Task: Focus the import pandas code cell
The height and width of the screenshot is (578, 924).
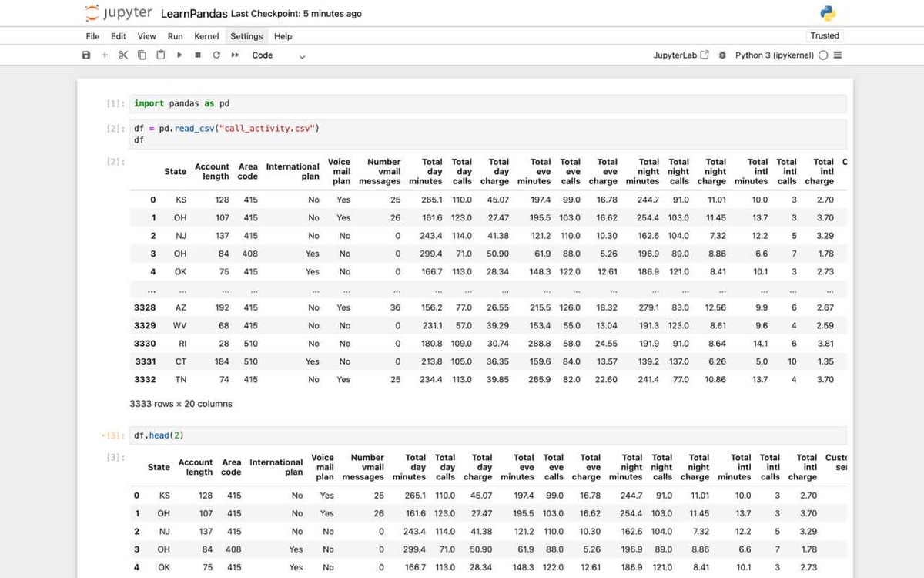Action: pyautogui.click(x=488, y=103)
